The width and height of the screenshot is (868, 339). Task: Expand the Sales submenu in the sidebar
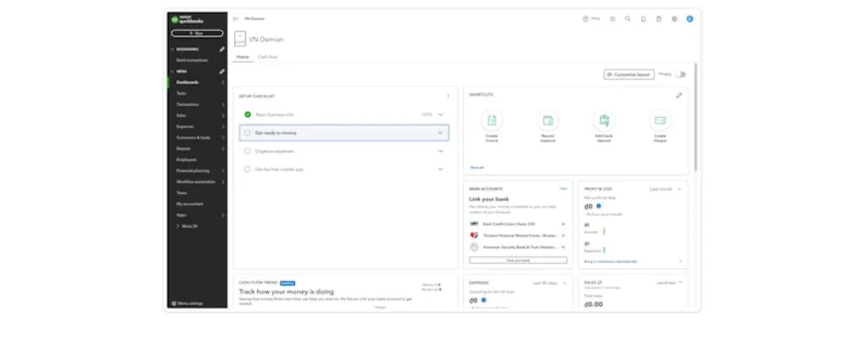tap(223, 115)
